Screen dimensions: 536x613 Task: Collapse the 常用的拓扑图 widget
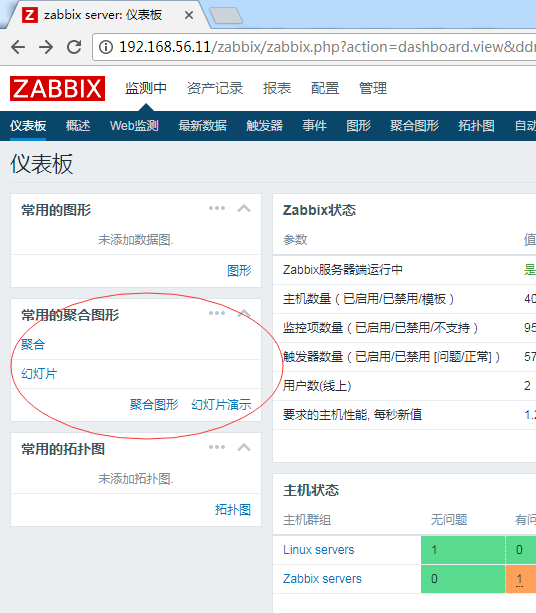coord(244,447)
